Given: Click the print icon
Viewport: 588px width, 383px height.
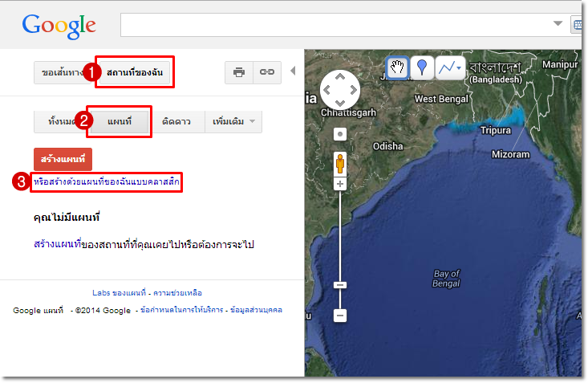Looking at the screenshot, I should point(239,72).
